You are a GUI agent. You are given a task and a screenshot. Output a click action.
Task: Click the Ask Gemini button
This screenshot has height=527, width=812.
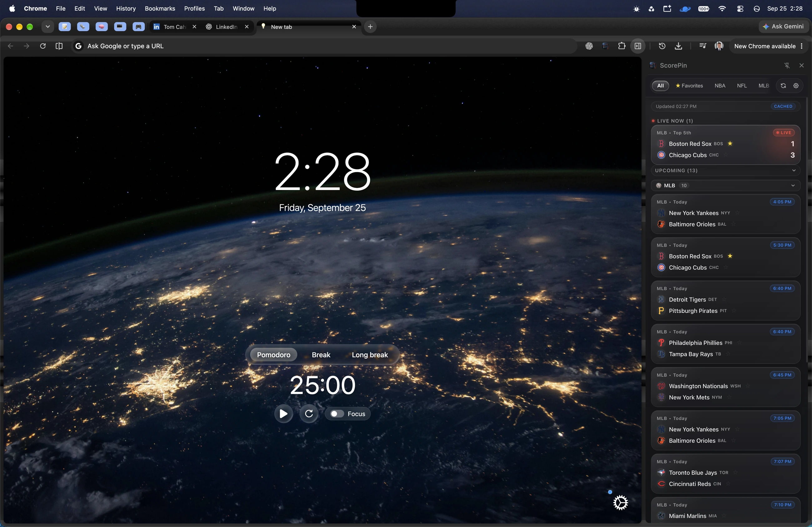783,26
